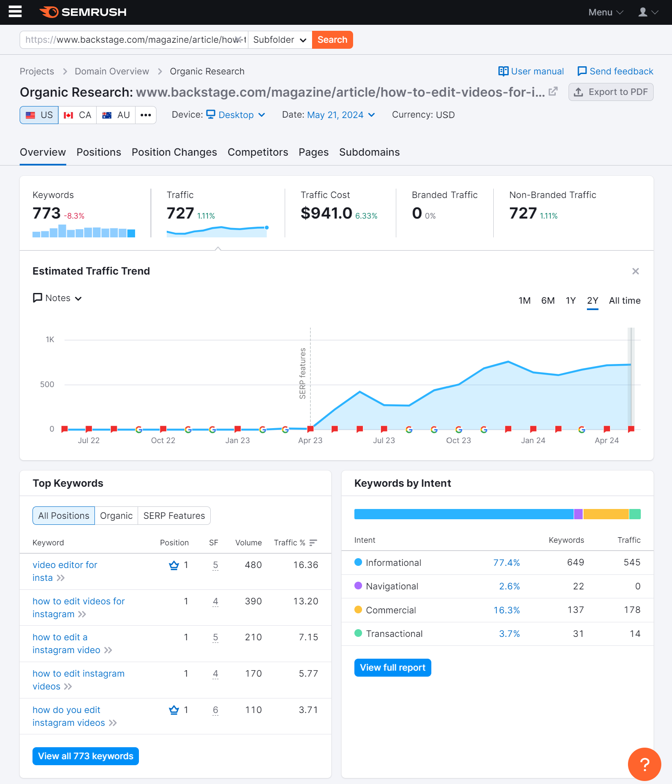This screenshot has height=784, width=672.
Task: Open the Date May 21, 2024 dropdown
Action: point(341,115)
